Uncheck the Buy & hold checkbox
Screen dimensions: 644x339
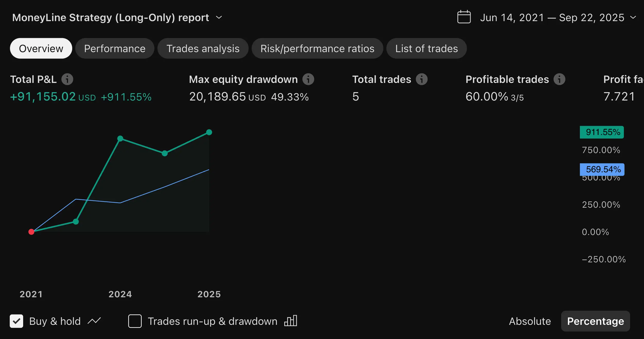click(16, 321)
